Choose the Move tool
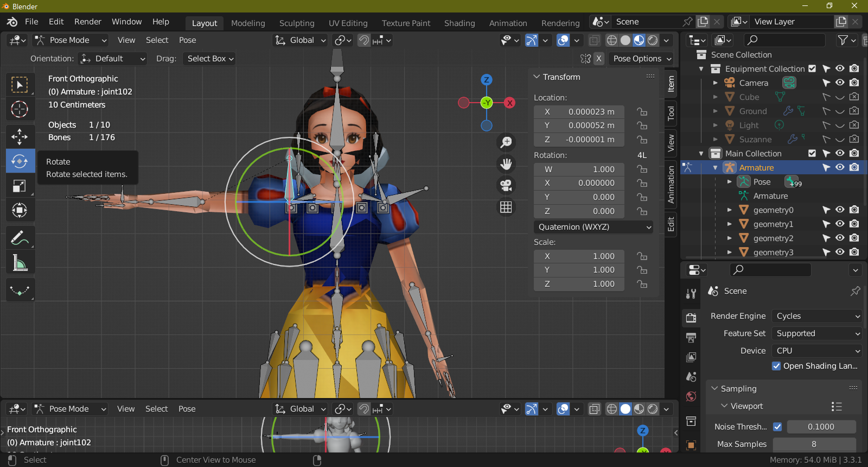 20,136
